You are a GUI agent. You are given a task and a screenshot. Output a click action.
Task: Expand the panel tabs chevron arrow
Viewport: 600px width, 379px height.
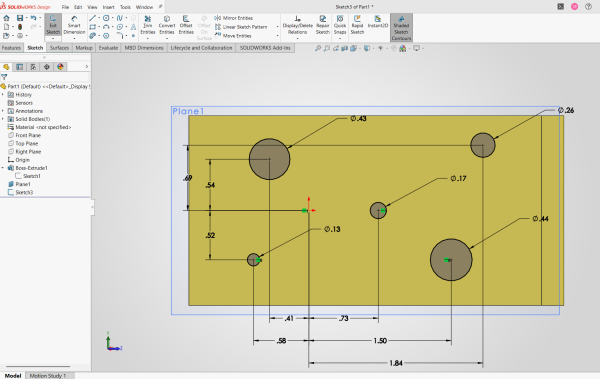point(86,67)
